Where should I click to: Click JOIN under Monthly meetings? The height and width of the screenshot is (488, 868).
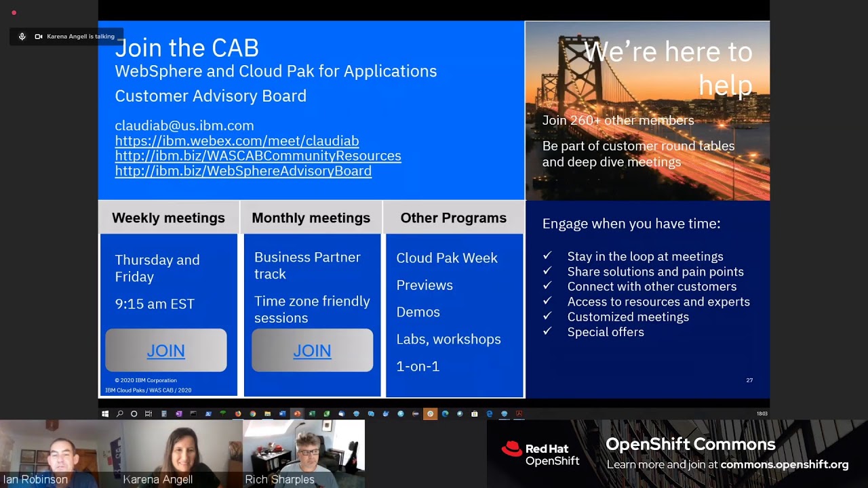click(312, 350)
